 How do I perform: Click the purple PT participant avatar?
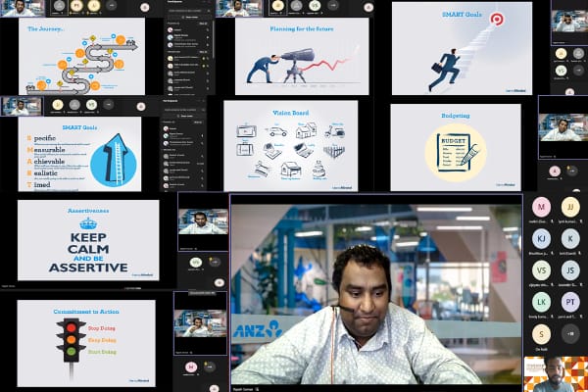click(569, 301)
